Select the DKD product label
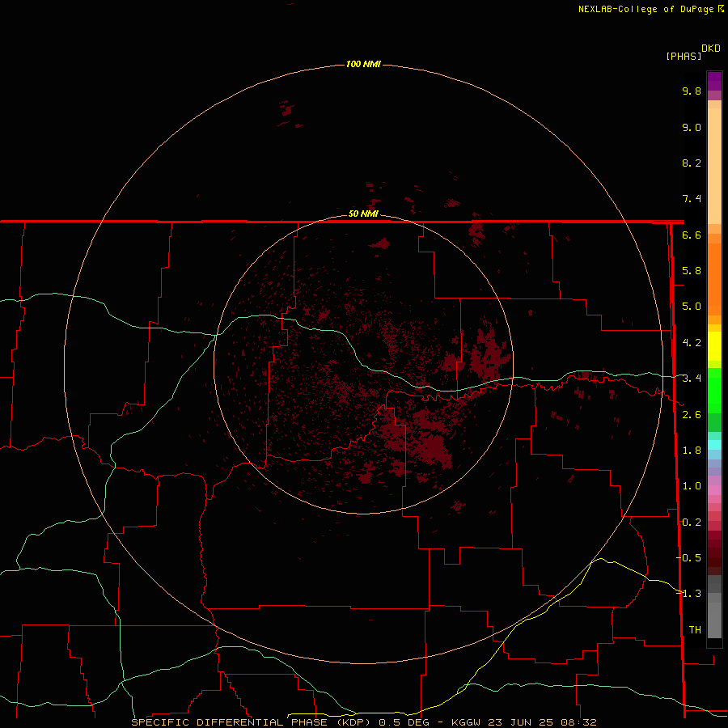Viewport: 728px width, 728px height. click(x=711, y=49)
